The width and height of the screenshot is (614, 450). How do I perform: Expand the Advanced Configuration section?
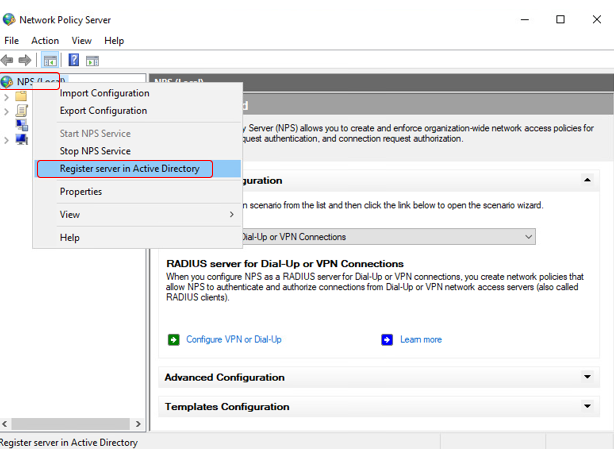click(587, 377)
